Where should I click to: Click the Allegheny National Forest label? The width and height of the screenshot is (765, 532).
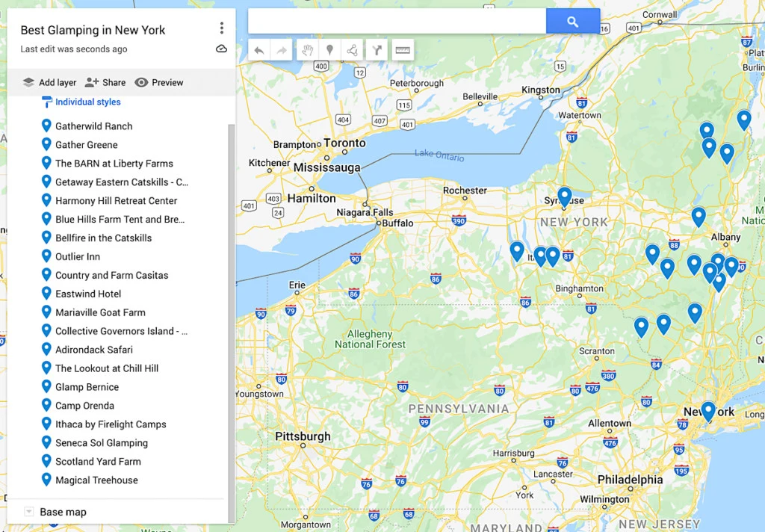[x=370, y=339]
